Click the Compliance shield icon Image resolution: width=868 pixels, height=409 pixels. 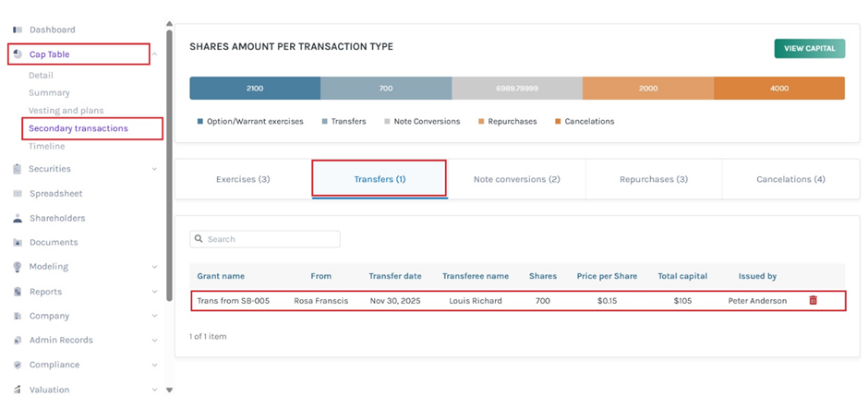pyautogui.click(x=18, y=365)
